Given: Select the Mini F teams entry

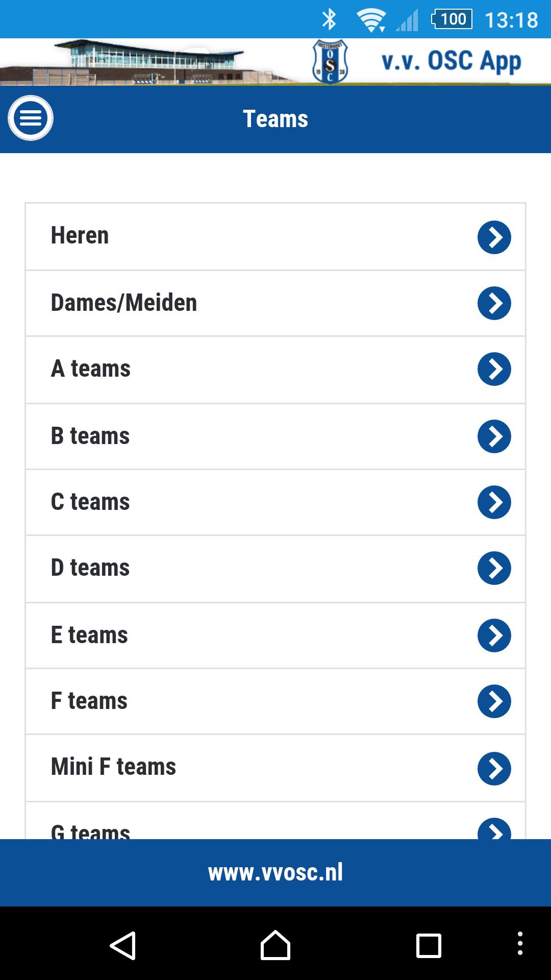Looking at the screenshot, I should click(x=275, y=767).
